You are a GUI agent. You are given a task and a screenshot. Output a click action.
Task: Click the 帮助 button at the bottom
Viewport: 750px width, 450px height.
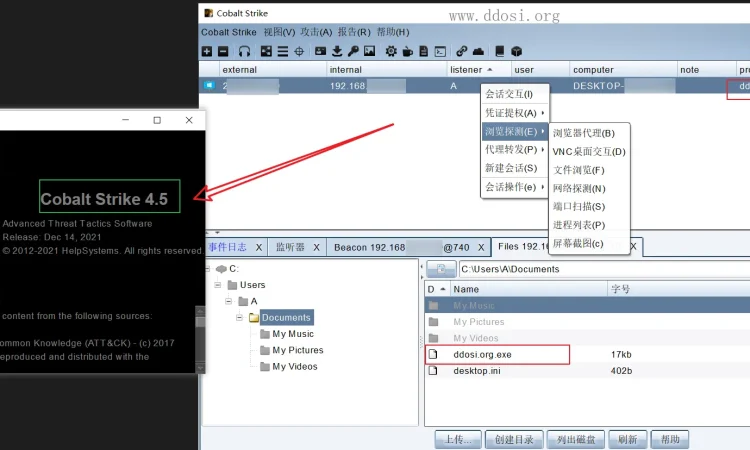(x=670, y=439)
